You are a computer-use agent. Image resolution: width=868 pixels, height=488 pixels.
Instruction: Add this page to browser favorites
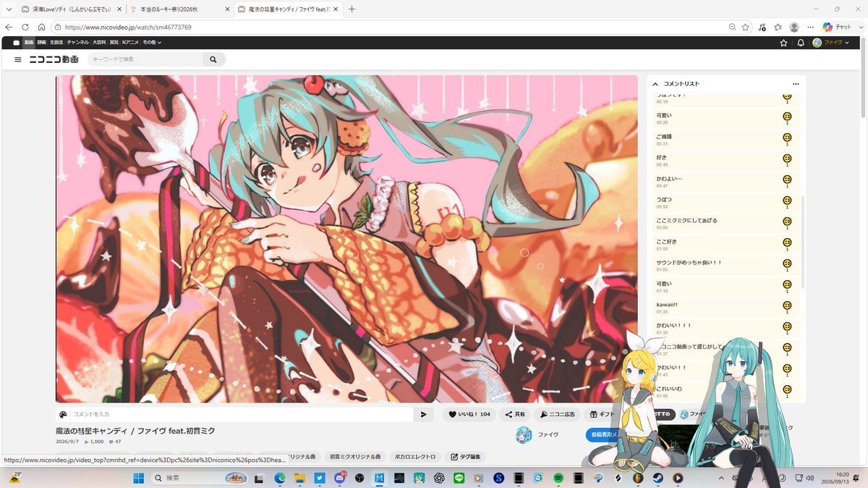click(x=746, y=27)
